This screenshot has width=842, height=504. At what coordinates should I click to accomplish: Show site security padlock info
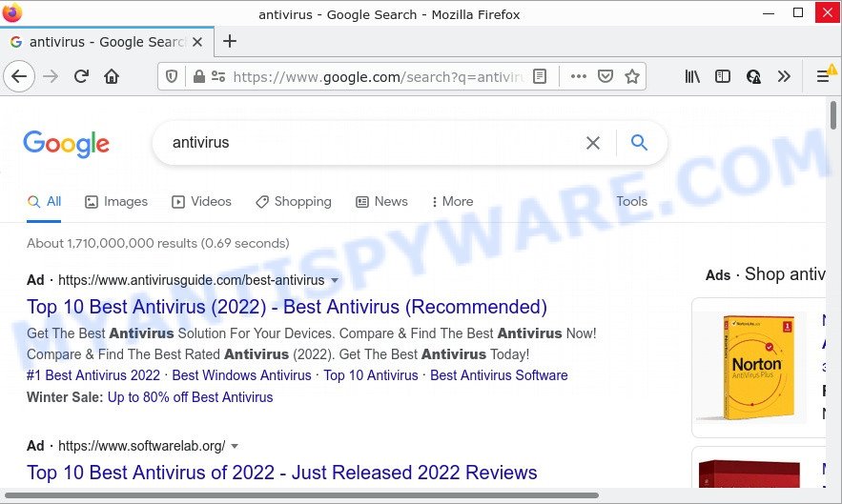point(198,77)
